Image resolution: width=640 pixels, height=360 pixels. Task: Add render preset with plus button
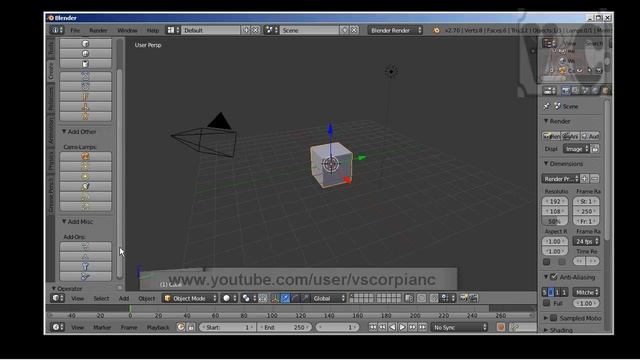pyautogui.click(x=584, y=179)
